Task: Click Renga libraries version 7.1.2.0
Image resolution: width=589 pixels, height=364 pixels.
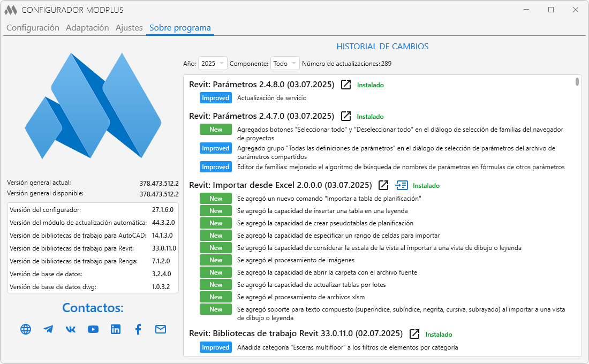Action: [x=161, y=261]
